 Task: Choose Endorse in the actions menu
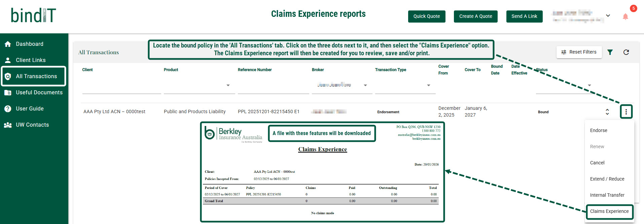pyautogui.click(x=599, y=130)
